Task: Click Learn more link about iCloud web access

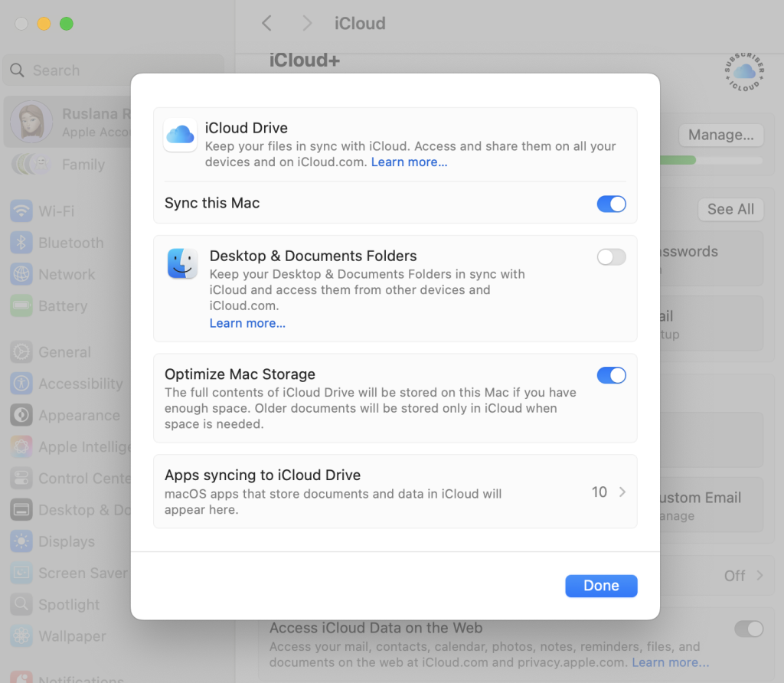Action: pyautogui.click(x=671, y=662)
